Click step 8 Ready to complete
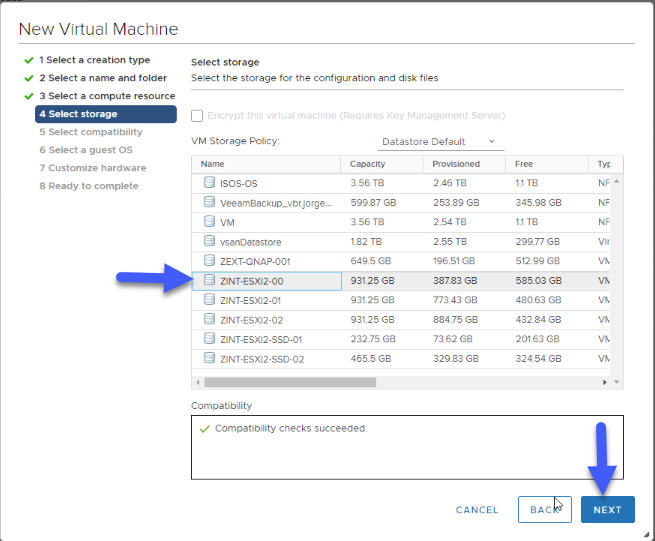 (89, 186)
